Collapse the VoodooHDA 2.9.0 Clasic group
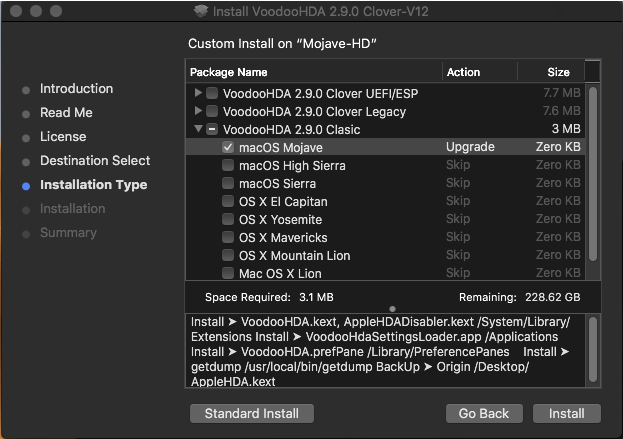 pyautogui.click(x=198, y=129)
